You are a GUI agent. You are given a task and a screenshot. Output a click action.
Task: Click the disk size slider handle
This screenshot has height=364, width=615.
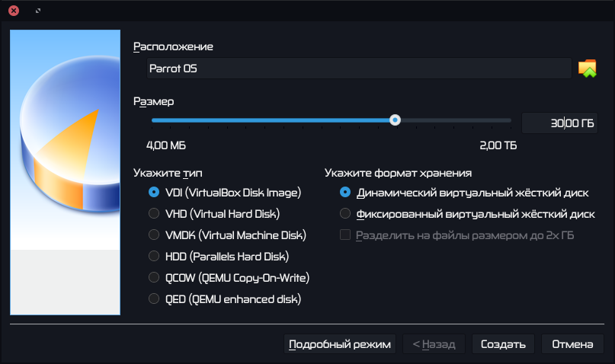click(395, 120)
